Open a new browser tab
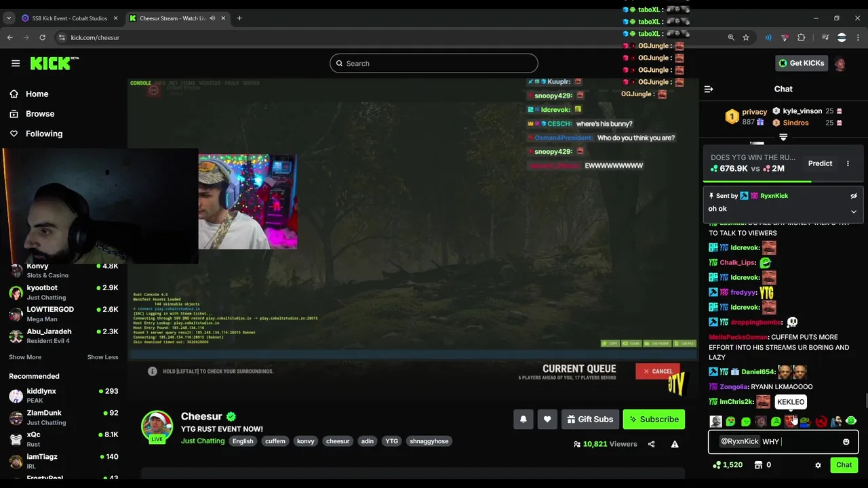The height and width of the screenshot is (488, 868). click(239, 18)
